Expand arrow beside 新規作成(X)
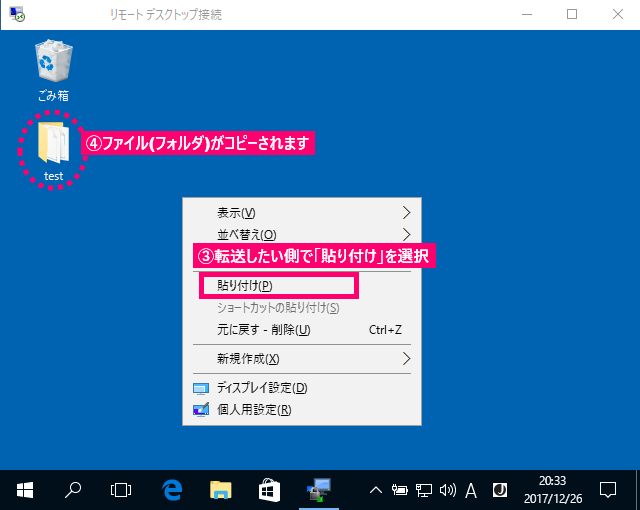The width and height of the screenshot is (640, 510). click(x=406, y=359)
